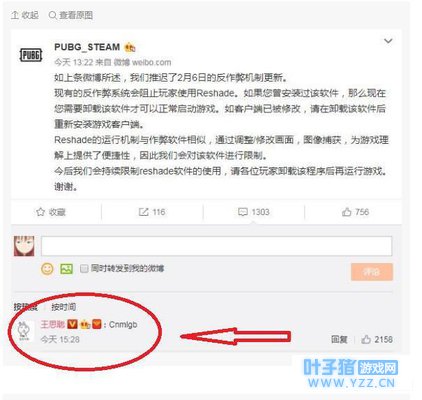Viewport: 422px width, 400px height.
Task: Click the insert image icon
Action: point(66,269)
